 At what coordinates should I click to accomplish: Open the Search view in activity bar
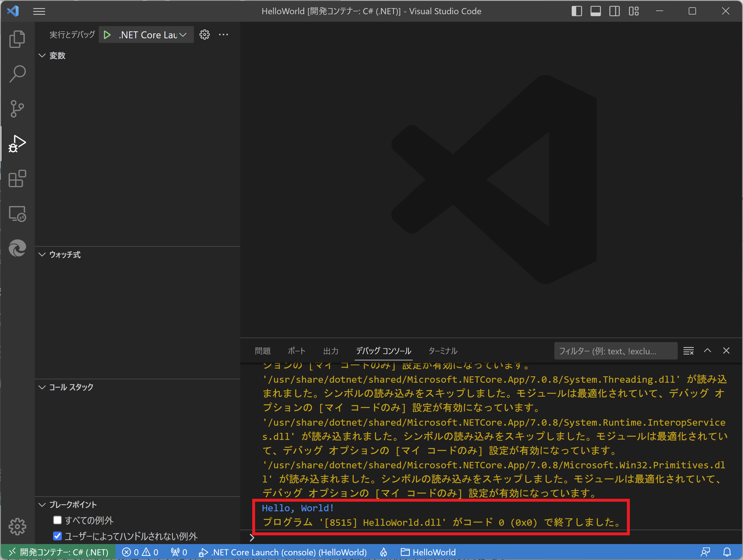point(17,74)
